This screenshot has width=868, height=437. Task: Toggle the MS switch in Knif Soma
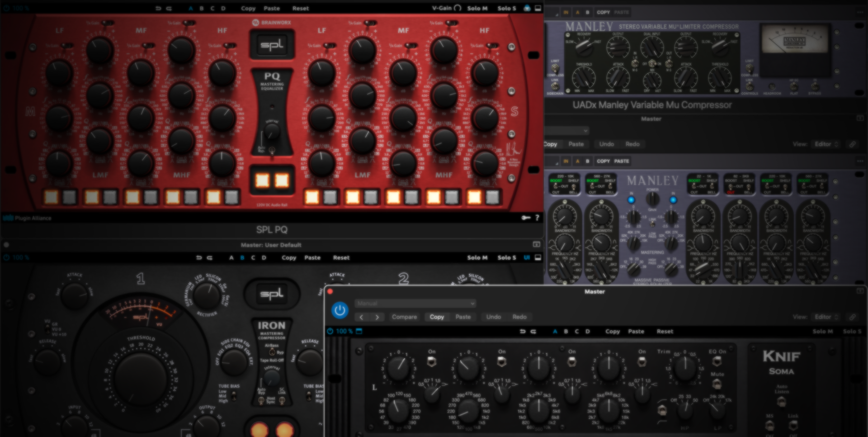(769, 425)
